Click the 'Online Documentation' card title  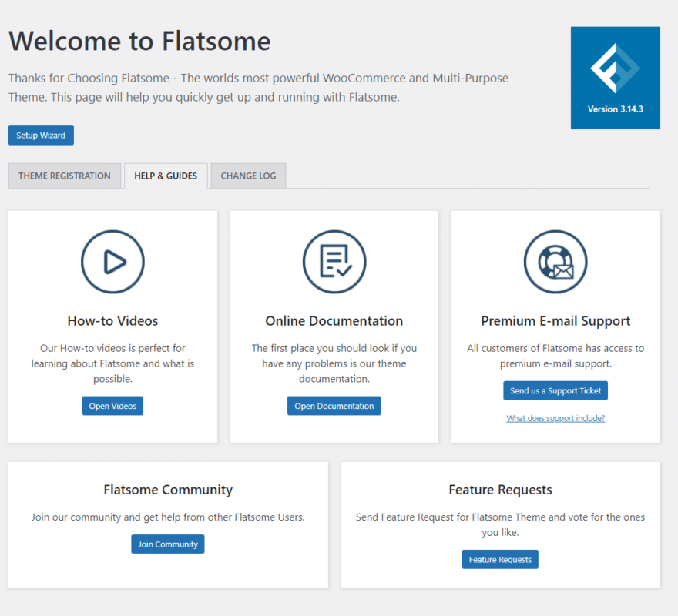click(x=334, y=321)
